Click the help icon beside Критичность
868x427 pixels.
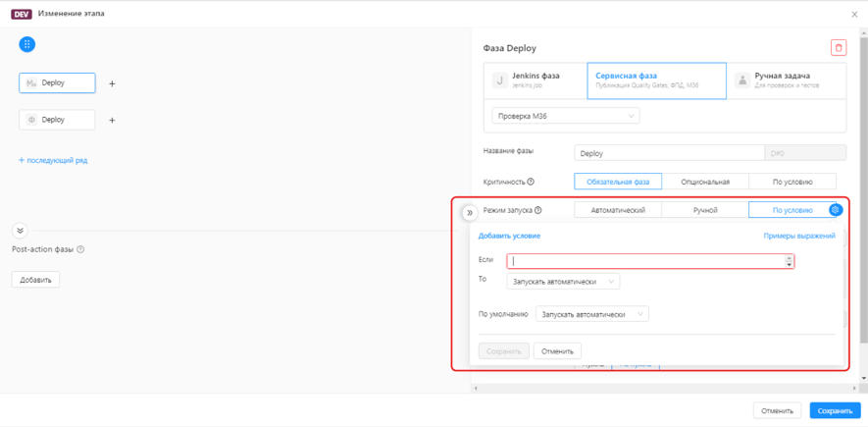click(531, 182)
